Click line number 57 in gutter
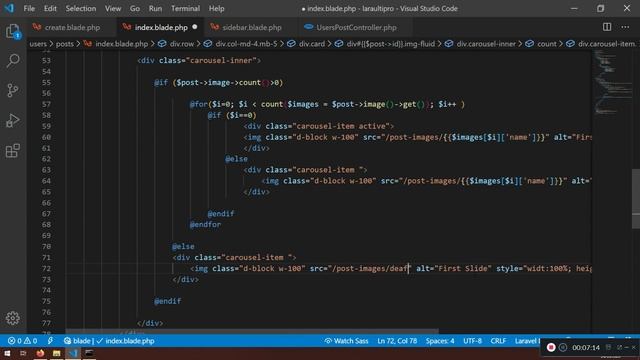 click(46, 104)
